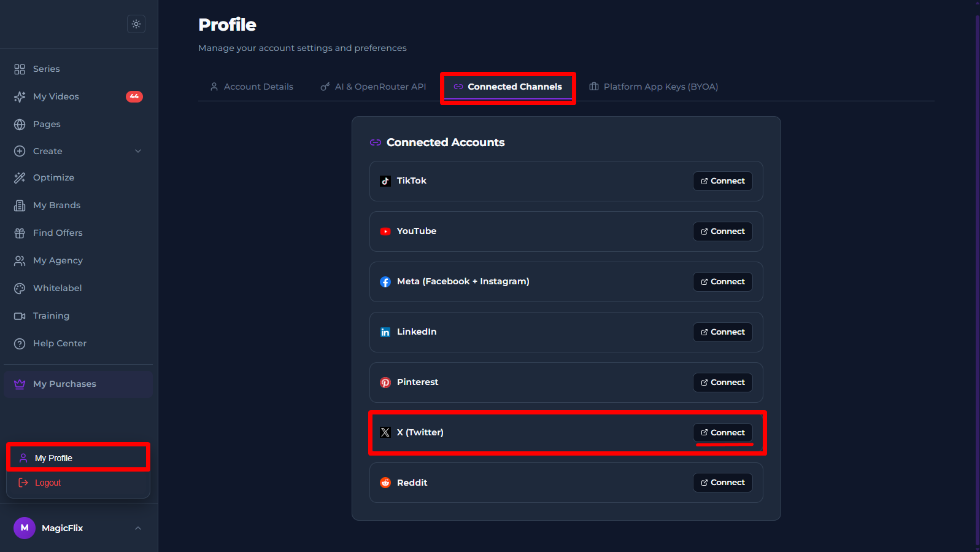The image size is (980, 552).
Task: Open the Account Details tab
Action: (x=252, y=87)
